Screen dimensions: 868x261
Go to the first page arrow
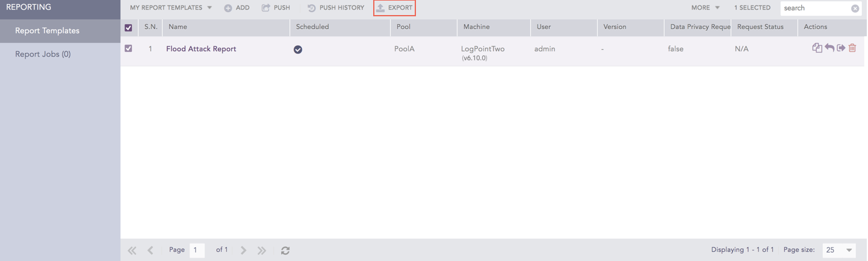point(132,250)
